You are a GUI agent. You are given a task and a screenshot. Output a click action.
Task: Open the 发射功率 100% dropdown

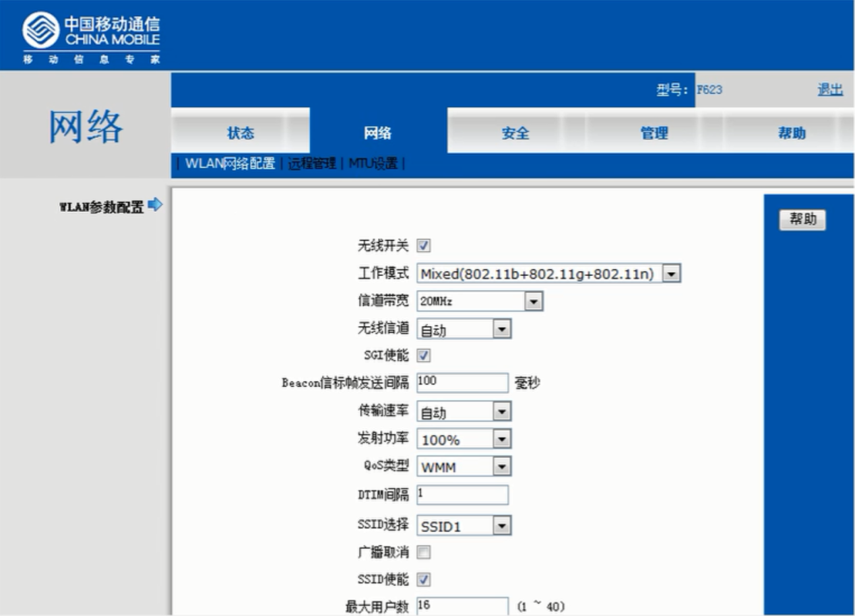pyautogui.click(x=464, y=439)
